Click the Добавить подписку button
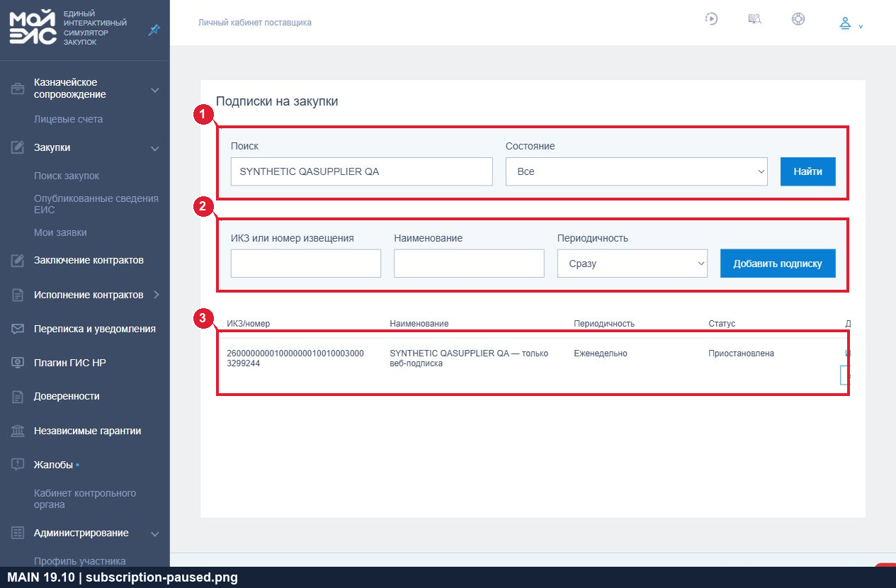The image size is (896, 588). 778,264
